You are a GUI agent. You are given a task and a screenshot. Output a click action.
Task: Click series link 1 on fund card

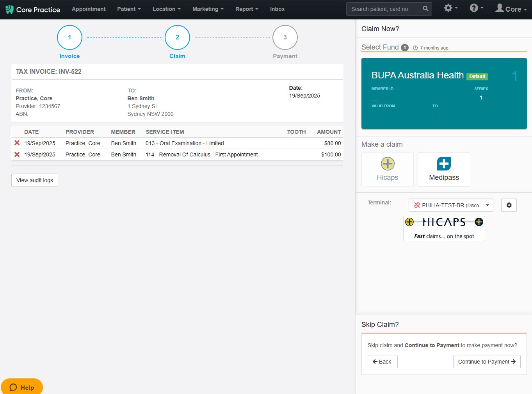point(481,98)
